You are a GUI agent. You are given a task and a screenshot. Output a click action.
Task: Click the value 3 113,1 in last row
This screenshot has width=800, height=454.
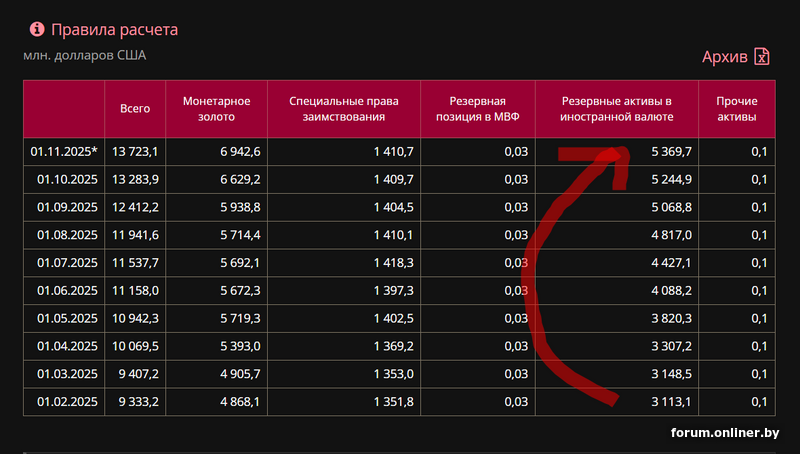click(671, 402)
